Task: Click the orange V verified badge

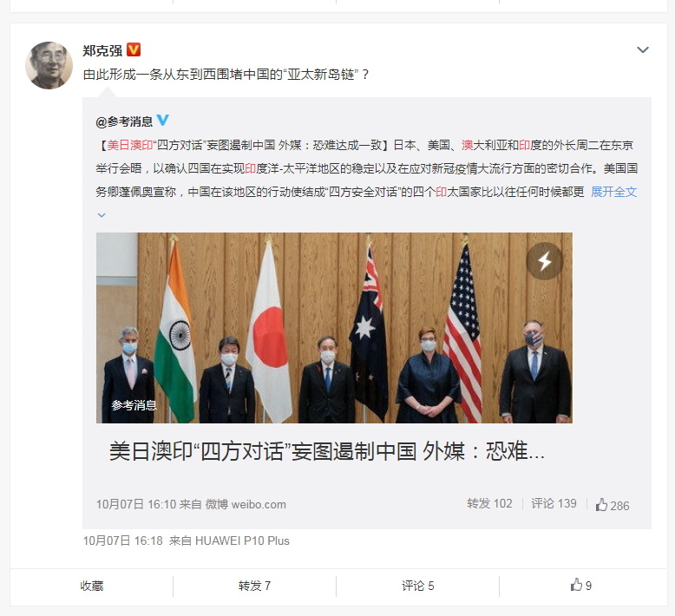Action: (x=134, y=50)
